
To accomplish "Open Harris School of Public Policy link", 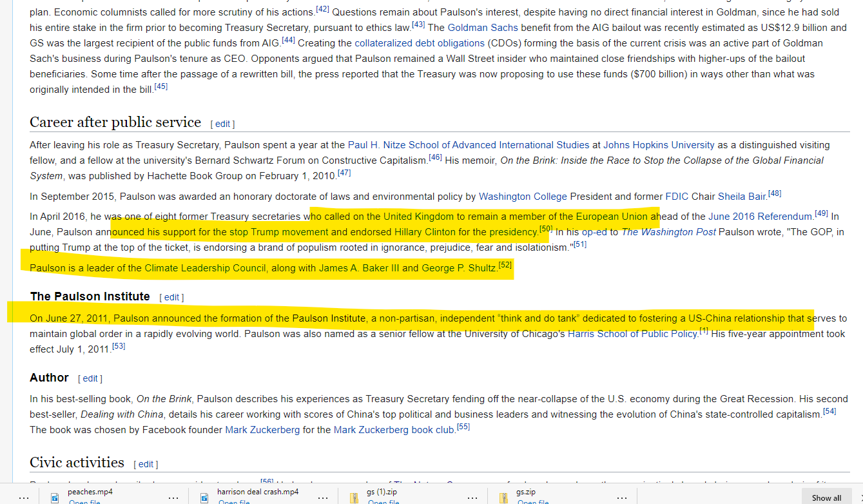I will (633, 333).
